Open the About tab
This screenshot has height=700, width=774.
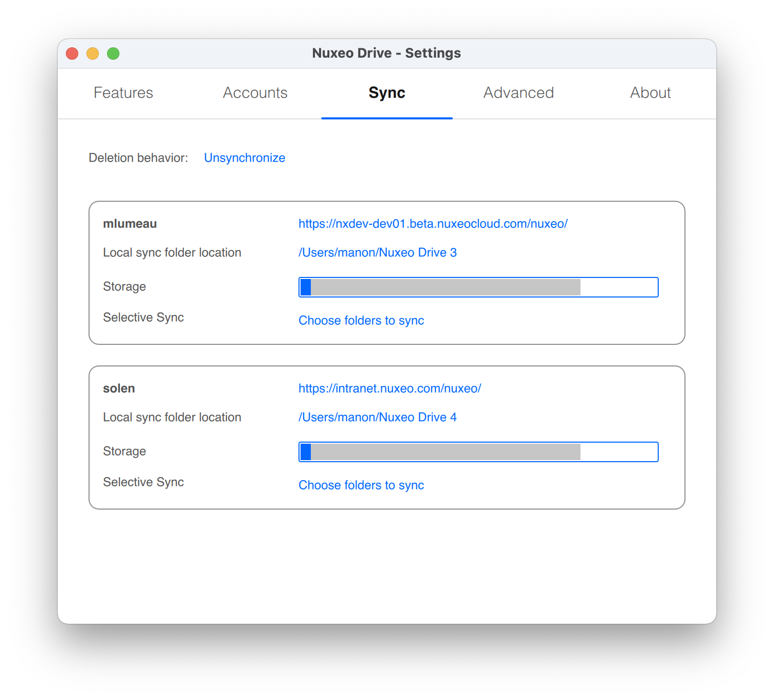[650, 93]
